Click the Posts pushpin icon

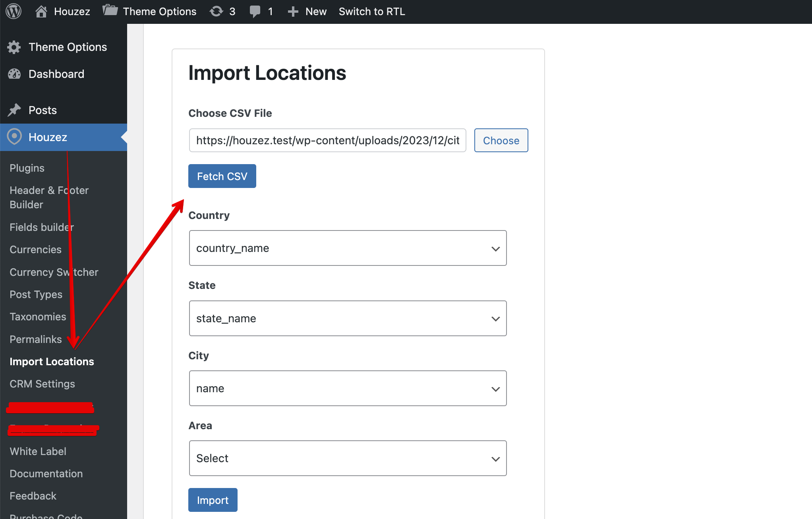(14, 110)
